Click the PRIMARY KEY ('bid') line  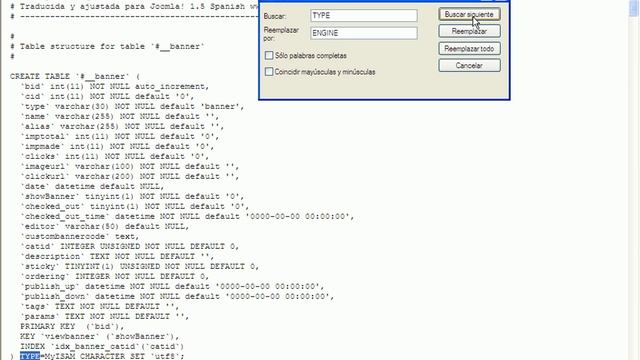click(x=72, y=327)
